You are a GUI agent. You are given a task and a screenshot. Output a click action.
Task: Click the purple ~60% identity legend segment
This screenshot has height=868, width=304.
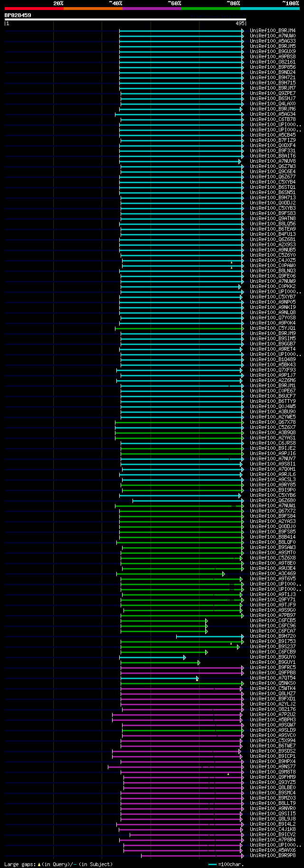152,9
